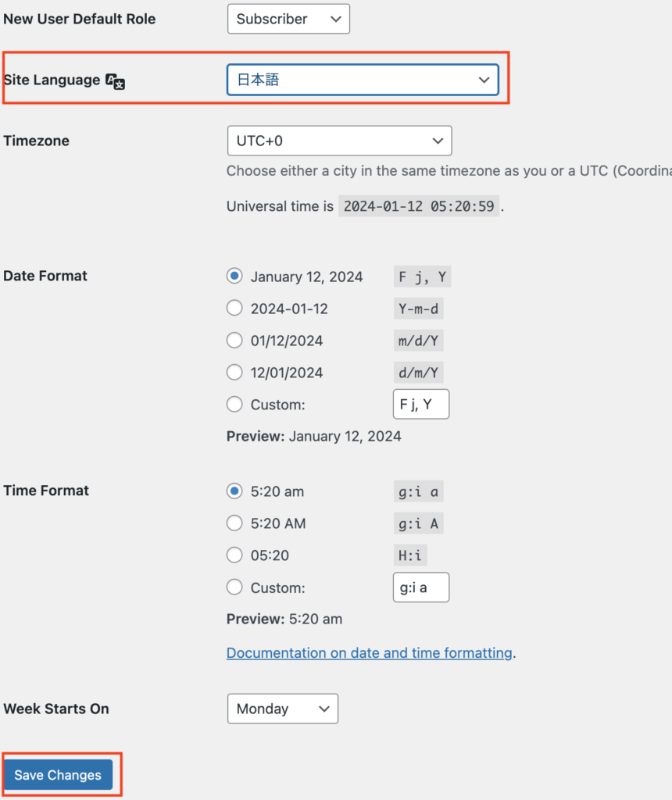Click the translation icon beside Site Language
Image resolution: width=672 pixels, height=800 pixels.
tap(116, 81)
